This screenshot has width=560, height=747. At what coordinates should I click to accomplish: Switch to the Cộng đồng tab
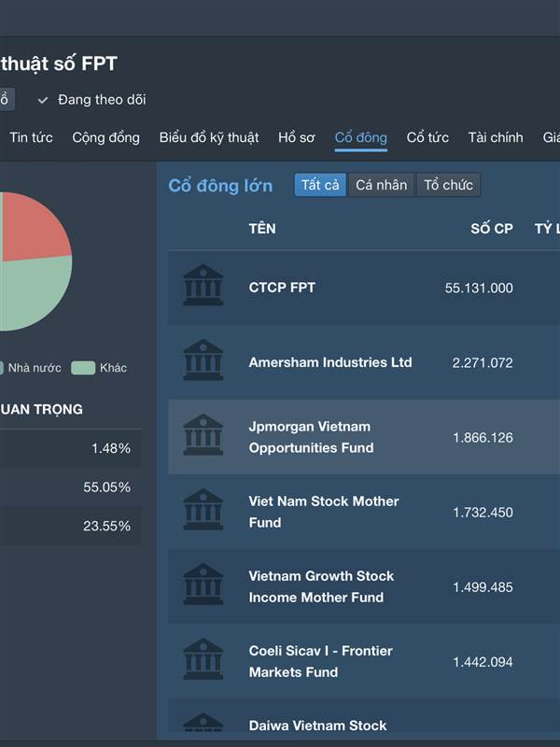coord(105,137)
